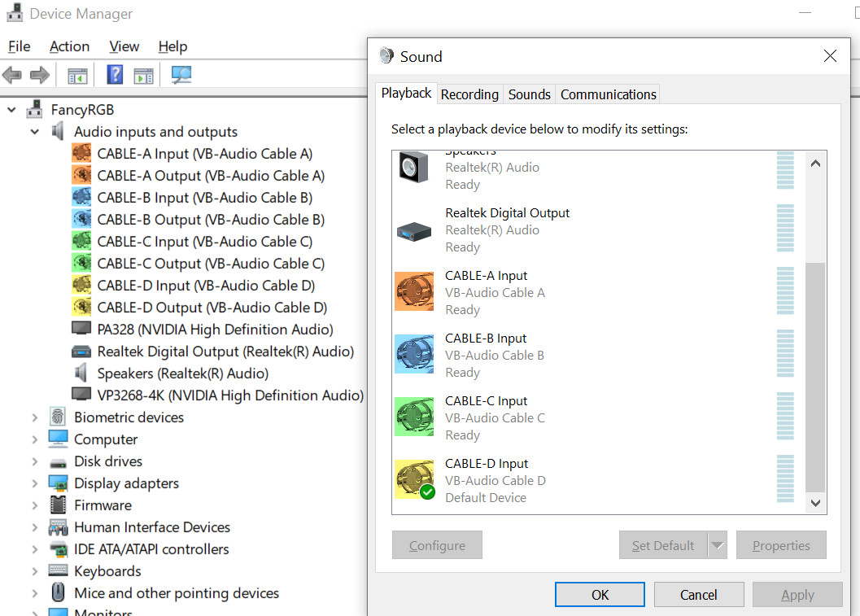Click the orange CABLE-A Output tree icon
This screenshot has height=616, width=860.
coord(81,175)
